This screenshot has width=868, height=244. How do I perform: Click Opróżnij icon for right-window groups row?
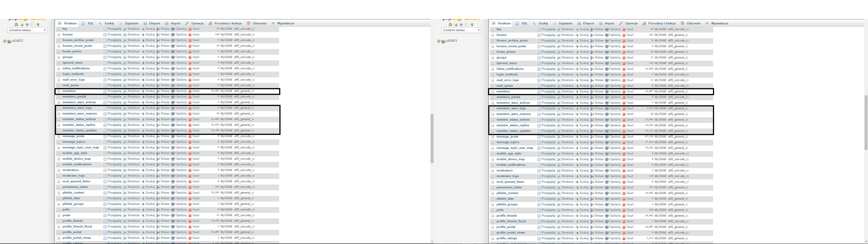coord(607,58)
